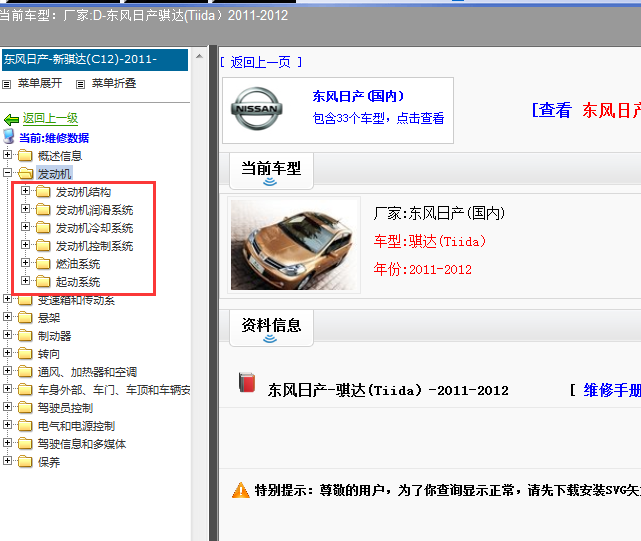641x541 pixels.
Task: Click the 当前:维修数据 computer icon
Action: click(9, 137)
